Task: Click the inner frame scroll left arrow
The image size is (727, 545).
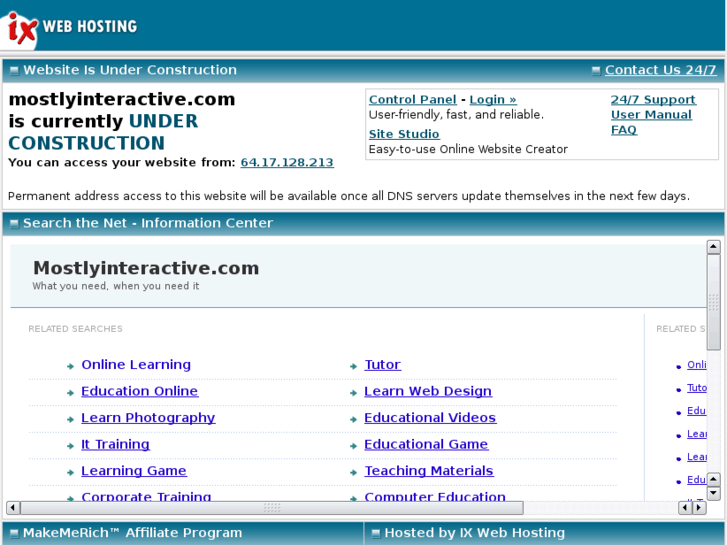Action: (13, 507)
